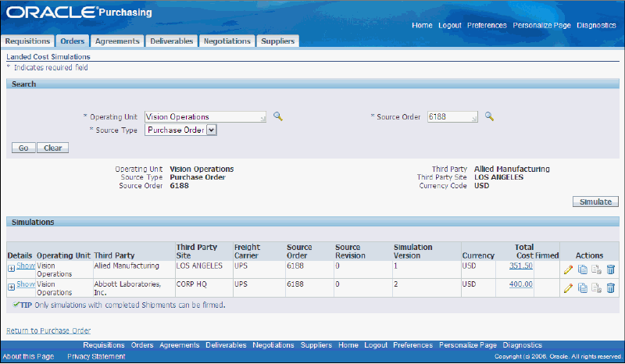Click Logout in the footer navigation
The image size is (625, 364).
click(376, 345)
